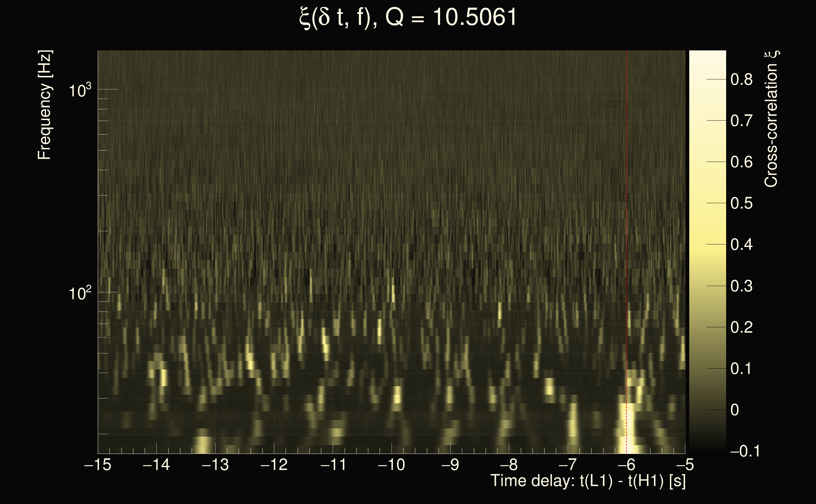Viewport: 816px width, 504px height.
Task: Click the 0.5 tick label on colorbar
Action: click(741, 203)
